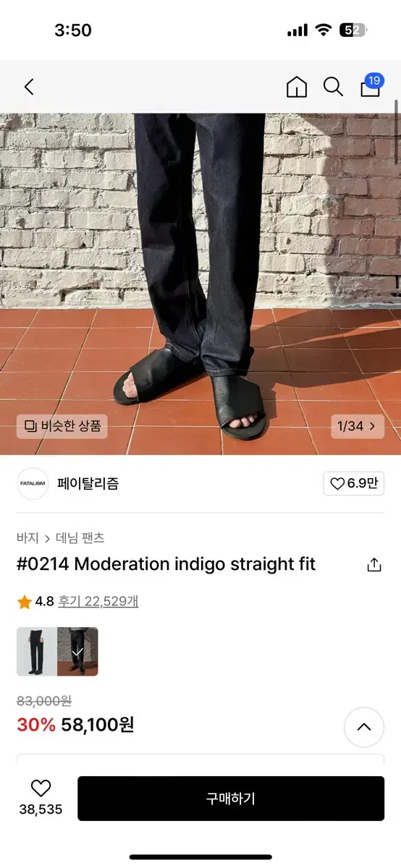
Task: Select the black color variant thumbnail
Action: (x=37, y=652)
